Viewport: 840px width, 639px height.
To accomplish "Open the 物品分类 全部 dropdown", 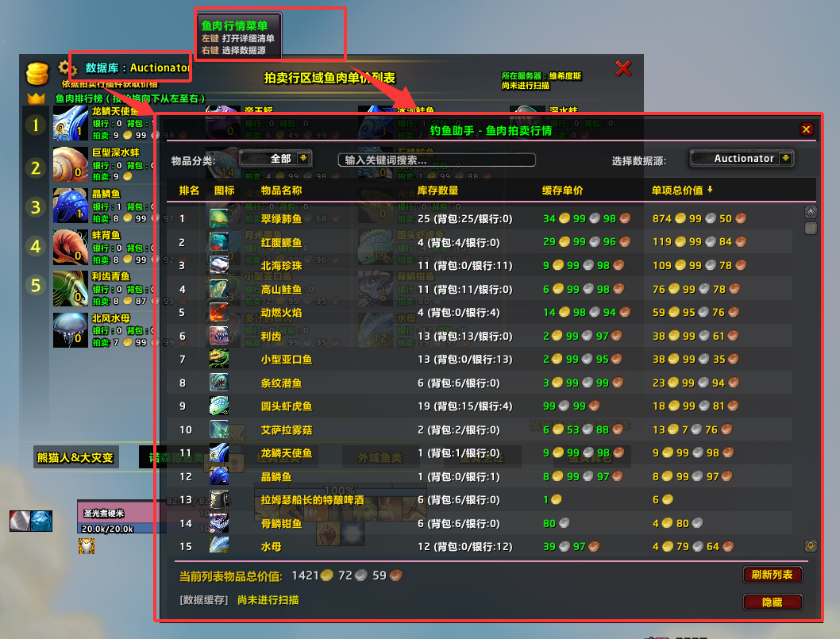I will coord(276,159).
